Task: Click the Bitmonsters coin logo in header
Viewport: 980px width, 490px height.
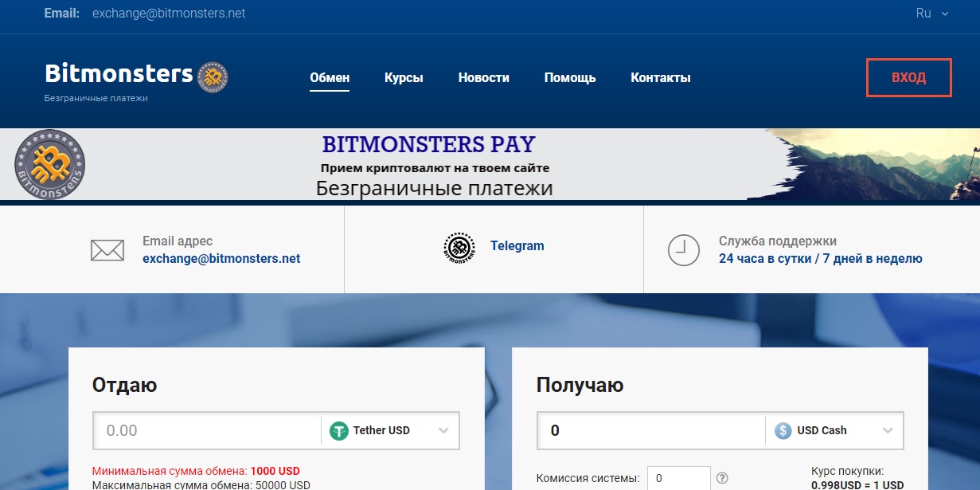Action: pos(213,76)
